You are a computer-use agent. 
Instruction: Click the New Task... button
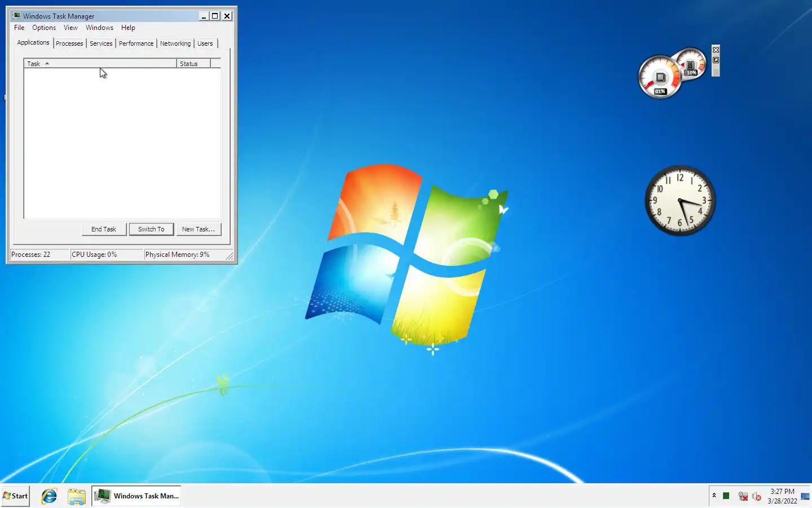(198, 229)
